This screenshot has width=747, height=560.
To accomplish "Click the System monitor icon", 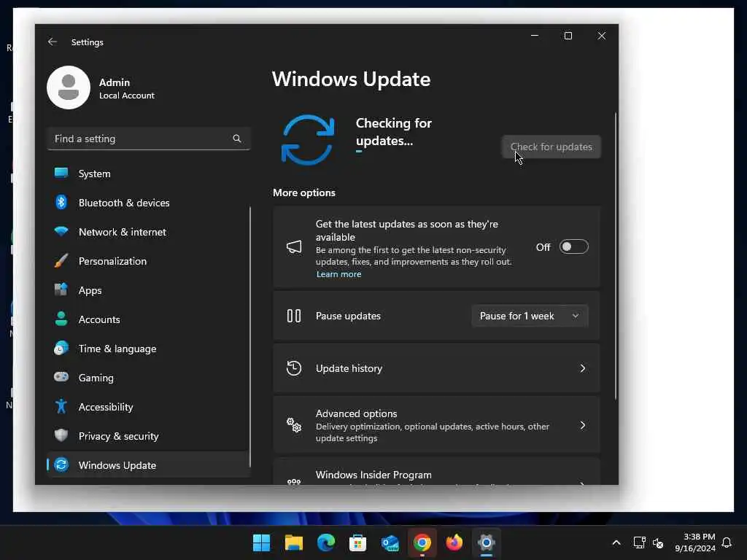I will click(61, 173).
